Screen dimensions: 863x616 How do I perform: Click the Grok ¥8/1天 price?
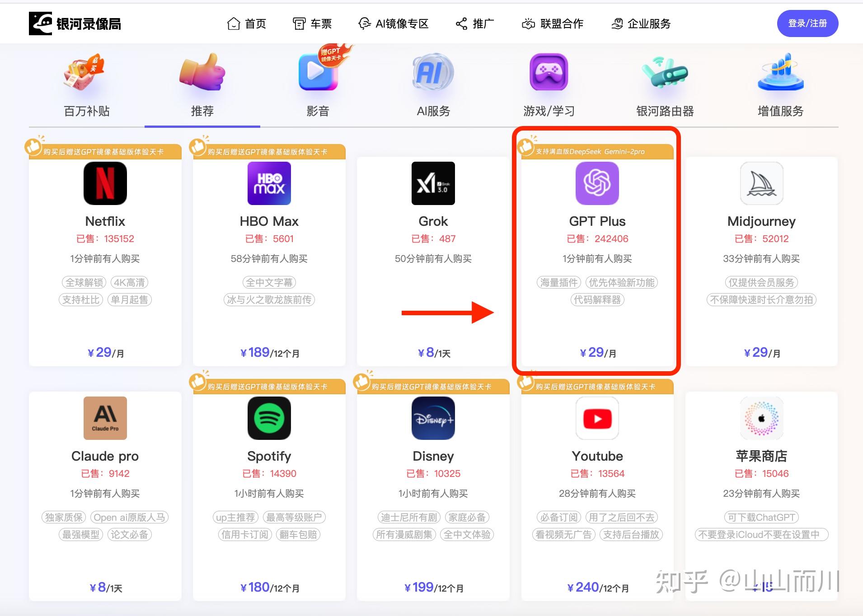click(433, 352)
